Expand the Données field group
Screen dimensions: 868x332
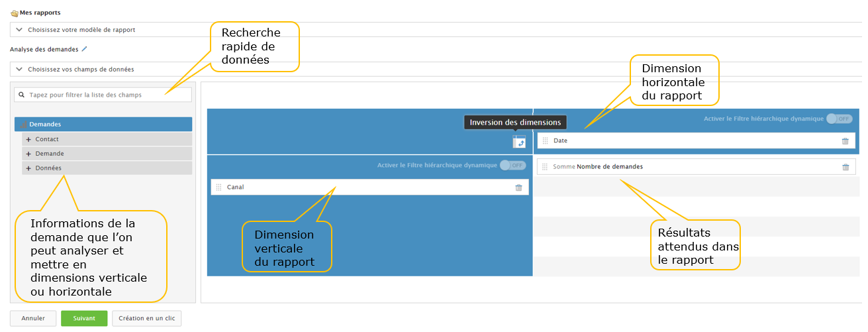click(x=28, y=168)
